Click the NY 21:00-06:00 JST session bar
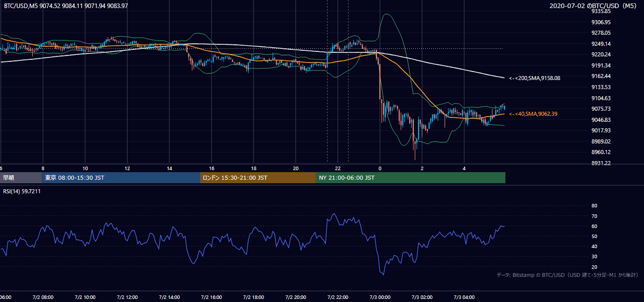The height and width of the screenshot is (302, 644). coord(411,178)
